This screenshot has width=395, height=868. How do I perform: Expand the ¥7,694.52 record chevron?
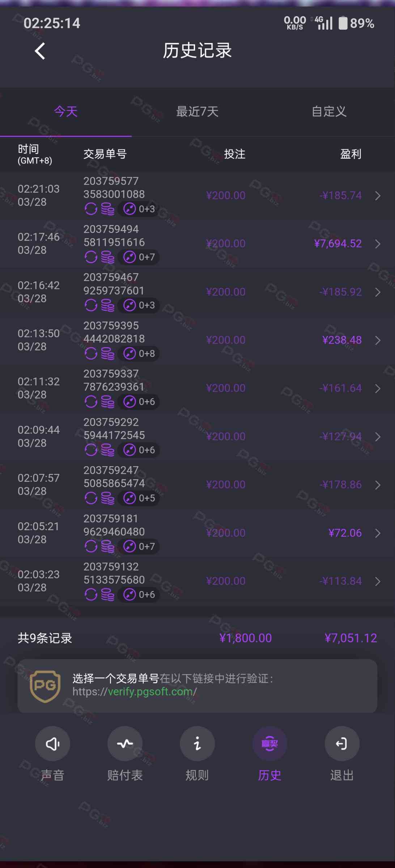click(378, 244)
